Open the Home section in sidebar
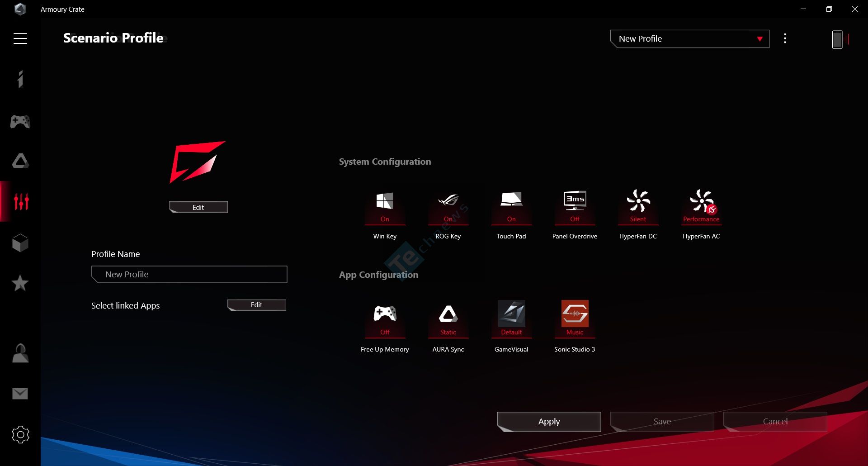The height and width of the screenshot is (466, 868). [x=20, y=79]
